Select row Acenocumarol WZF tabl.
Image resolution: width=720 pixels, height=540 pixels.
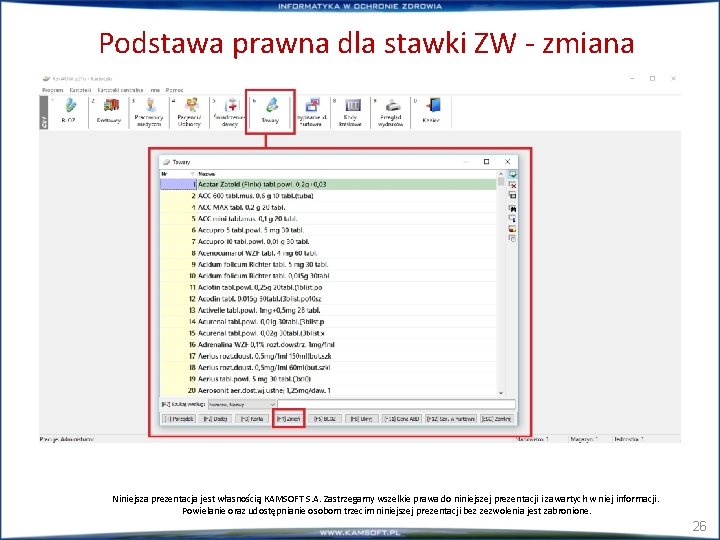(328, 253)
